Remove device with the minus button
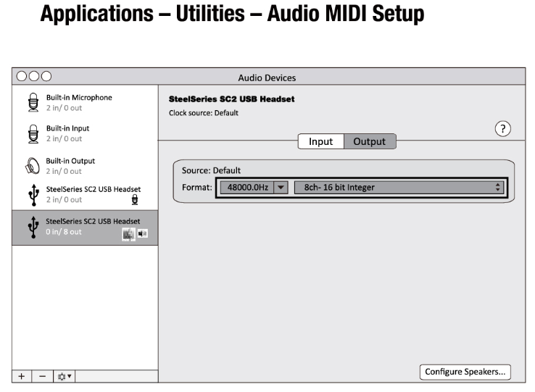The height and width of the screenshot is (392, 535). point(42,376)
